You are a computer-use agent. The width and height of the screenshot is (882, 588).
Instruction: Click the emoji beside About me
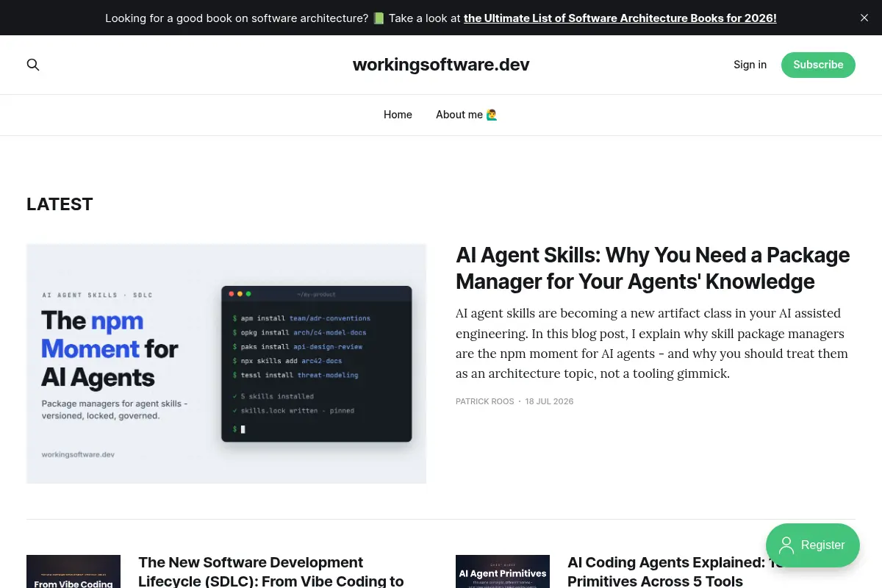tap(492, 115)
